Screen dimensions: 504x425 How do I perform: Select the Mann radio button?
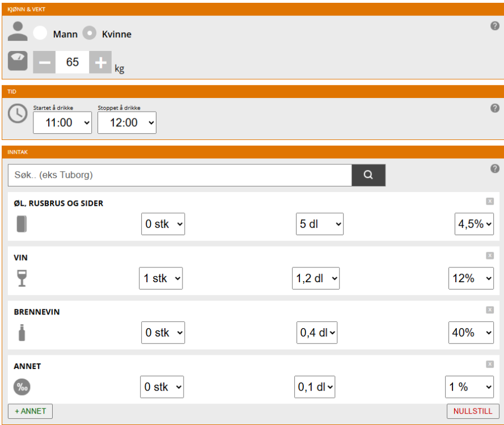(x=40, y=33)
